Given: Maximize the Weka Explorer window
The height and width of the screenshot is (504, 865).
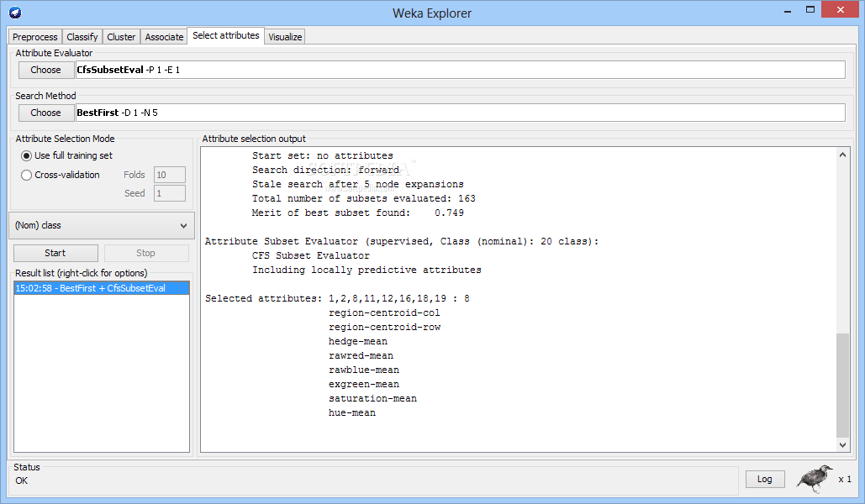Looking at the screenshot, I should pos(810,10).
